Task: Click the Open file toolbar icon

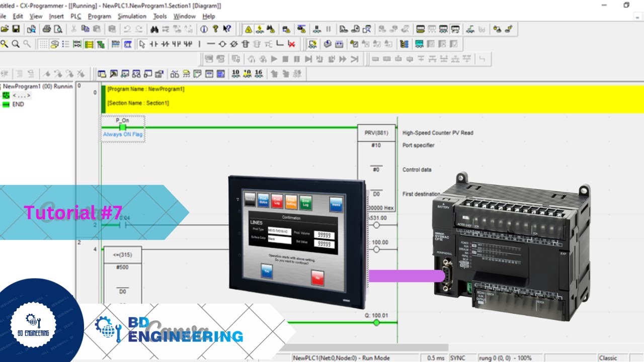Action: [5, 29]
